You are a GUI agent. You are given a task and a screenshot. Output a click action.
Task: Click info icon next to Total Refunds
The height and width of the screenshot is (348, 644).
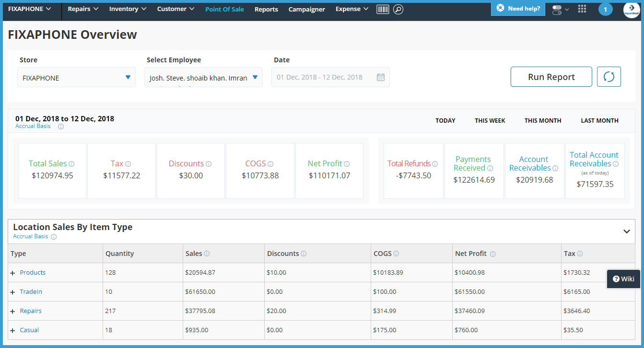coord(435,164)
